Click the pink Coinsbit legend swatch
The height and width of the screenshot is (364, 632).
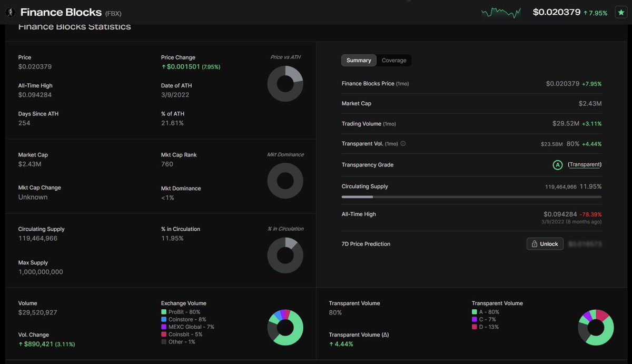[x=164, y=335]
